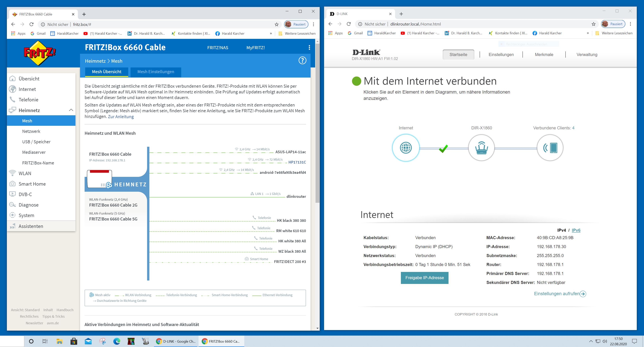Open the Zur Anleitung link
644x347 pixels.
tap(121, 116)
